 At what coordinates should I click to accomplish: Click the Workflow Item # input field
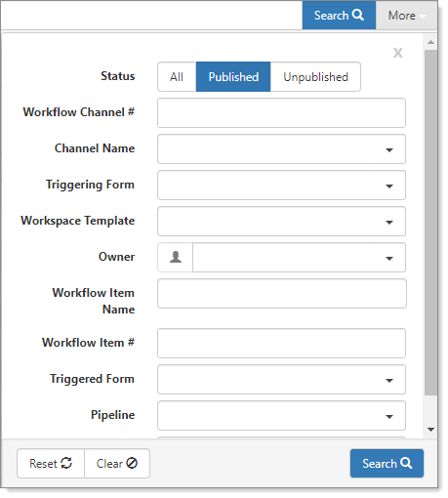[281, 344]
